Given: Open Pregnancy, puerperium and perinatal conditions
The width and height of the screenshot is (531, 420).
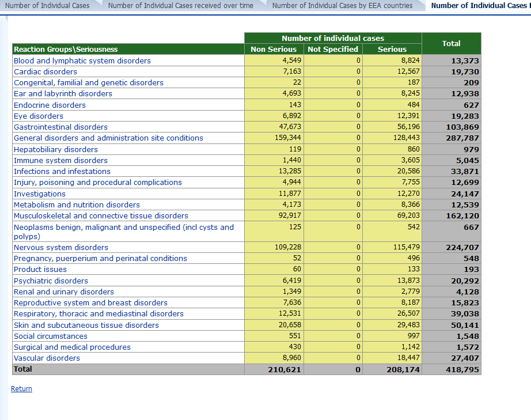Looking at the screenshot, I should point(100,258).
